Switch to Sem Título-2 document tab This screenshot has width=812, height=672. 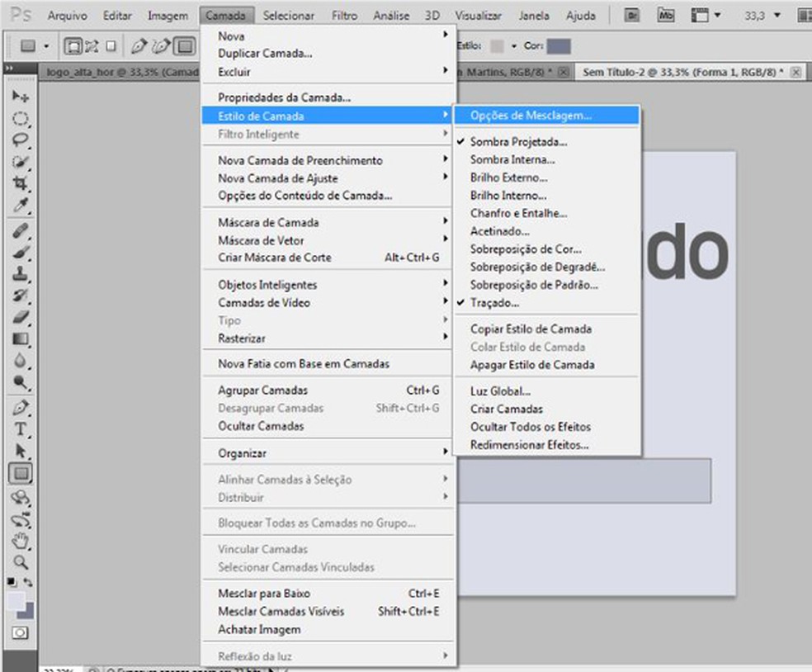(689, 73)
